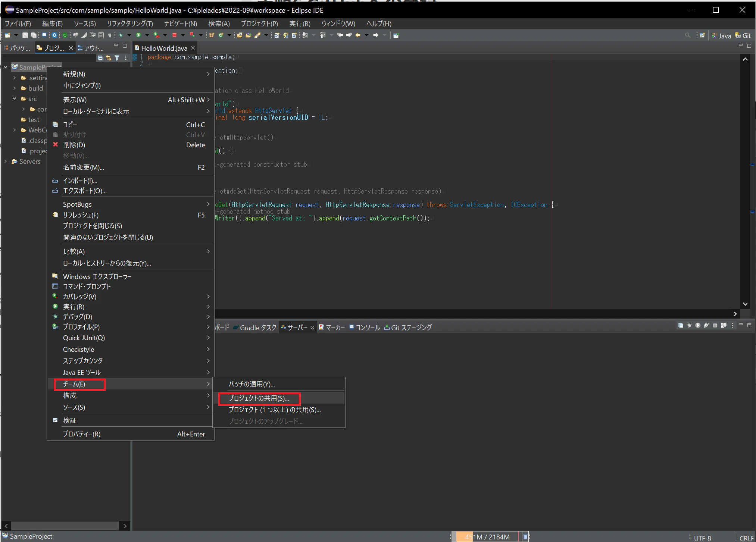
Task: Click リフレッシュ(F) in context menu
Action: pos(131,215)
